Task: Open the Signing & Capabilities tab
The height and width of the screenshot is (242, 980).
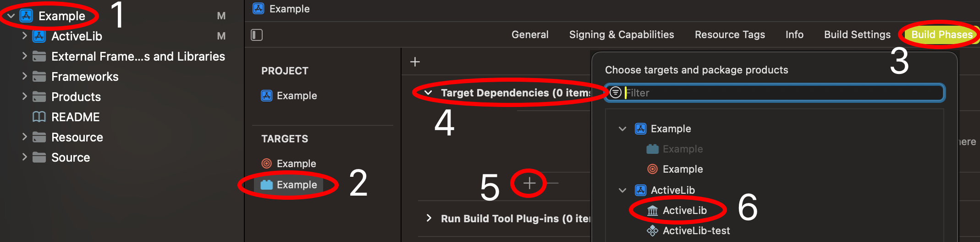Action: (x=621, y=35)
